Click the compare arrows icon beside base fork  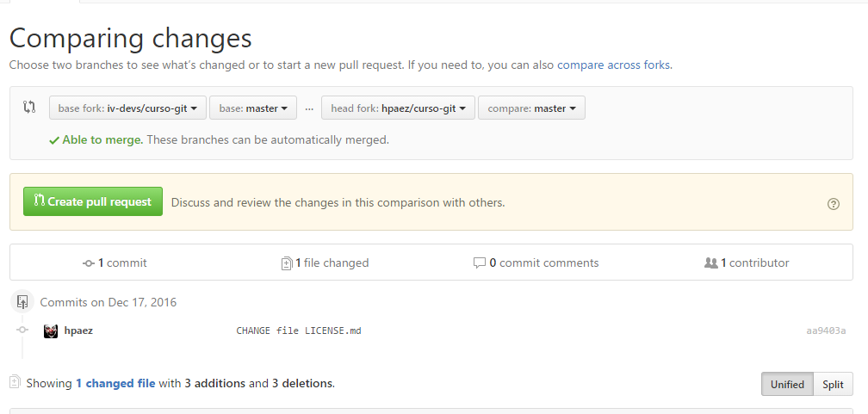(29, 107)
